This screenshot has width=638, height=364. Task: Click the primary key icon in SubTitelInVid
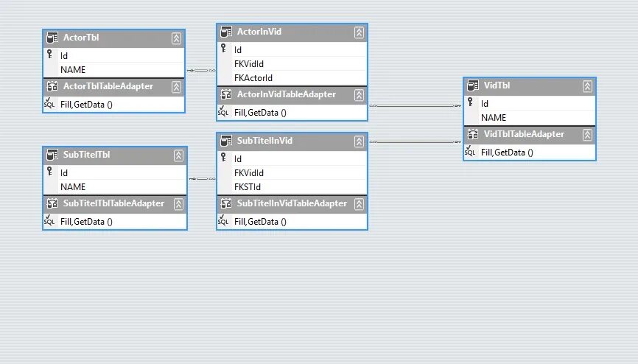point(223,158)
